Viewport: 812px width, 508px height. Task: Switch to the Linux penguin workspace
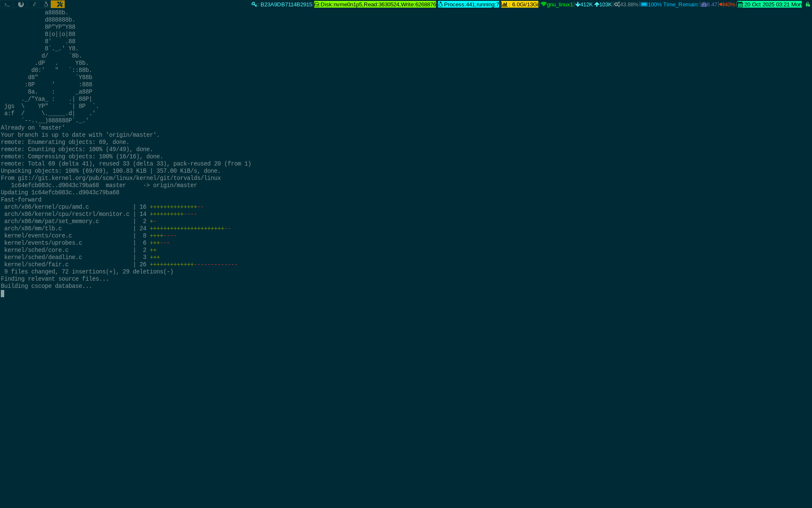pos(46,4)
